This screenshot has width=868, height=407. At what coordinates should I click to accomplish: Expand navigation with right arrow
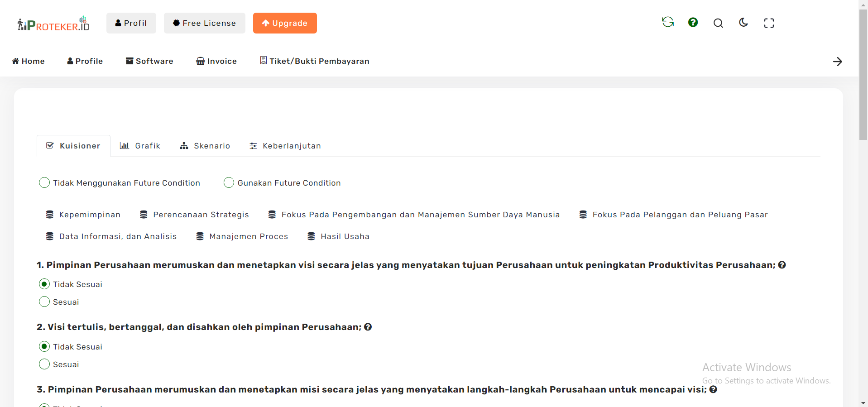pos(837,62)
